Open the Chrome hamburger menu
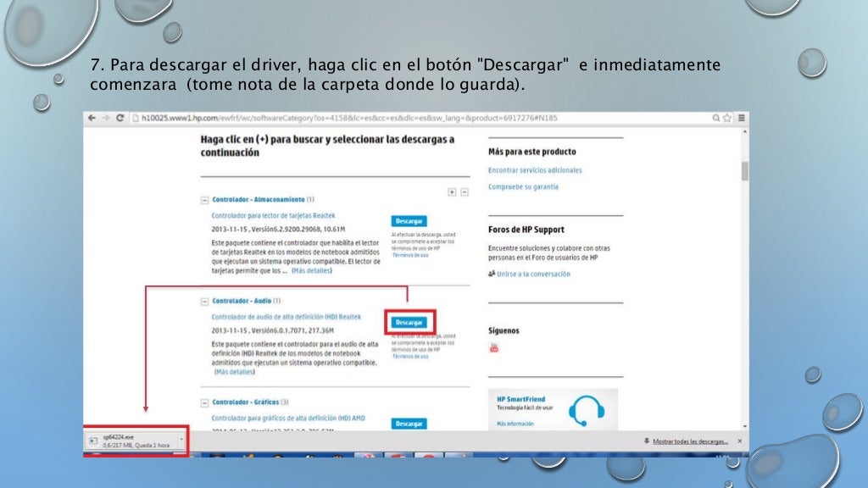The image size is (868, 488). [x=741, y=118]
